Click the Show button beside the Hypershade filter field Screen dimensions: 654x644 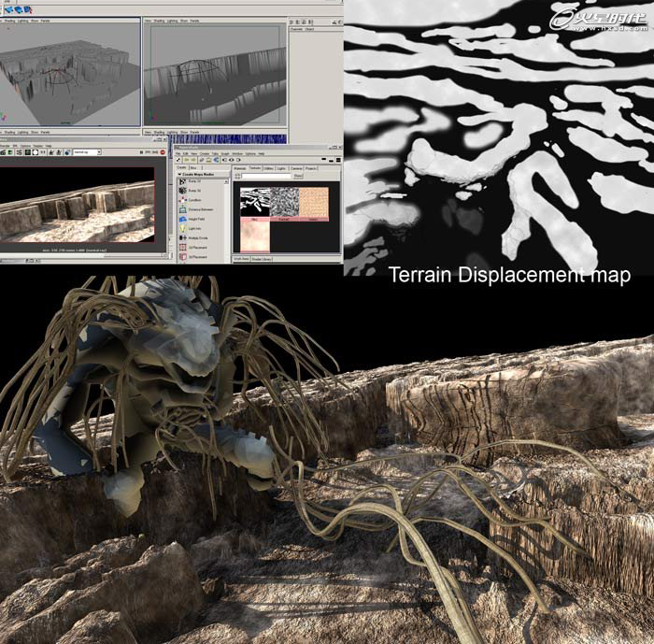click(x=298, y=176)
